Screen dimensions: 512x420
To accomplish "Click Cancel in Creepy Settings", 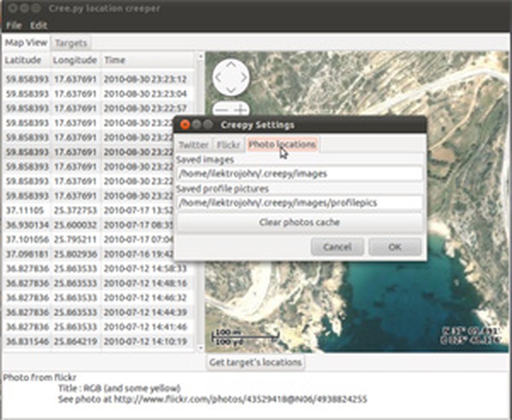I will coord(337,247).
